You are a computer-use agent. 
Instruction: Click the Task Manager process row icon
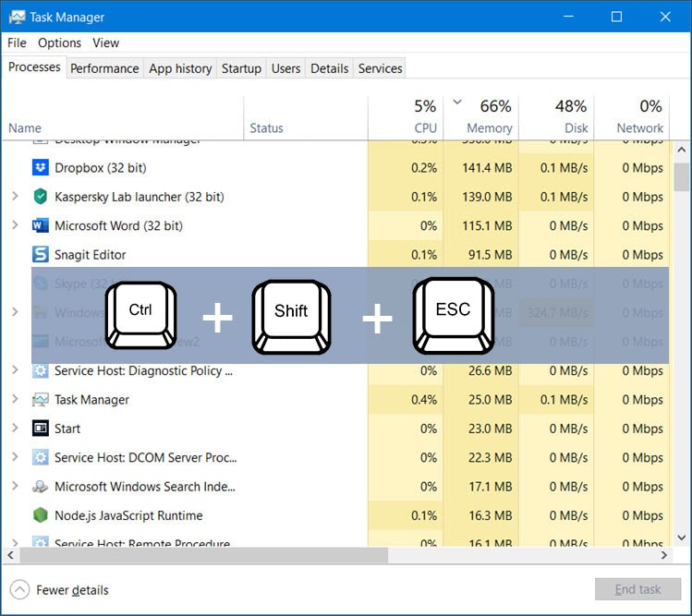pos(40,400)
